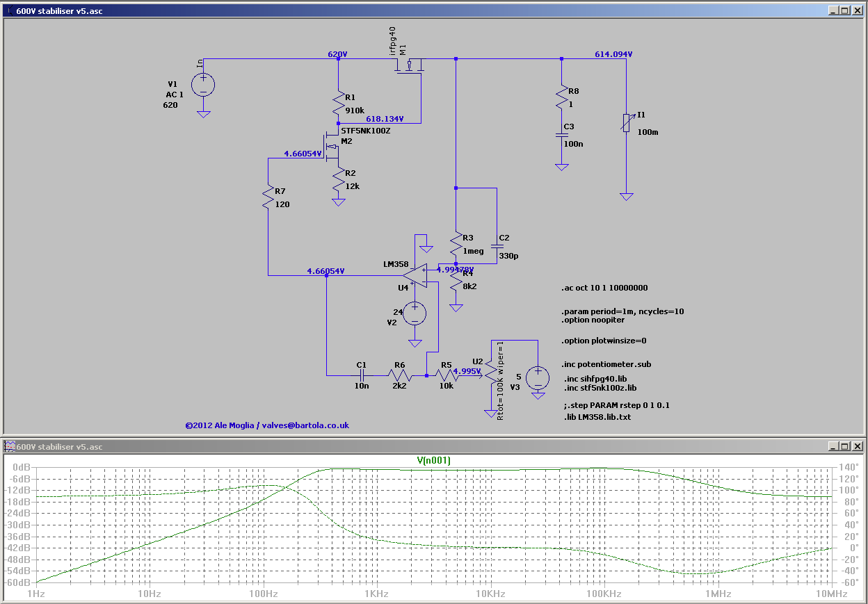
Task: Select resistor R3 symbol (1meg)
Action: [456, 245]
